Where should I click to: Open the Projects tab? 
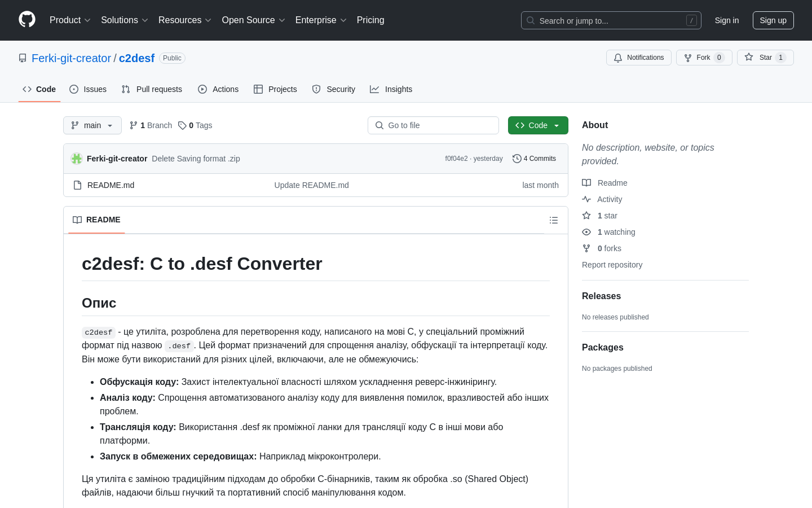(275, 89)
